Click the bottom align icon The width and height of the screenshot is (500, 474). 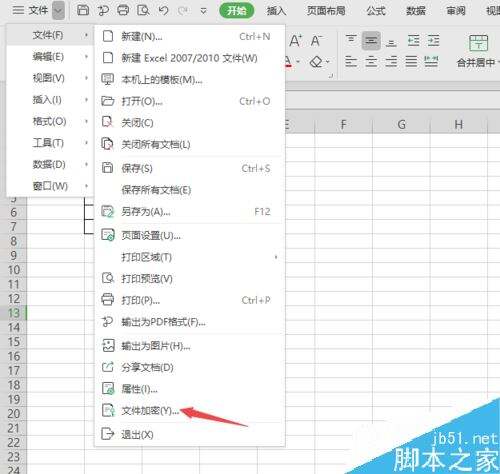(391, 42)
